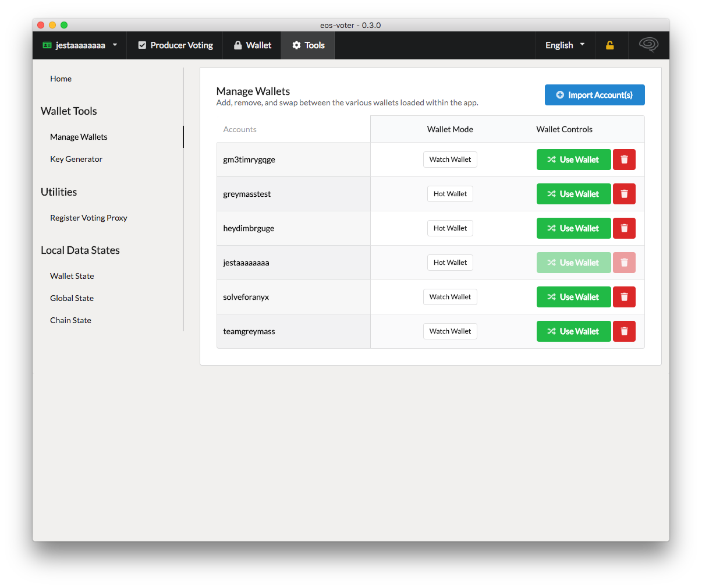Click account name greymasstest
Viewport: 702px width, 588px height.
coord(247,194)
